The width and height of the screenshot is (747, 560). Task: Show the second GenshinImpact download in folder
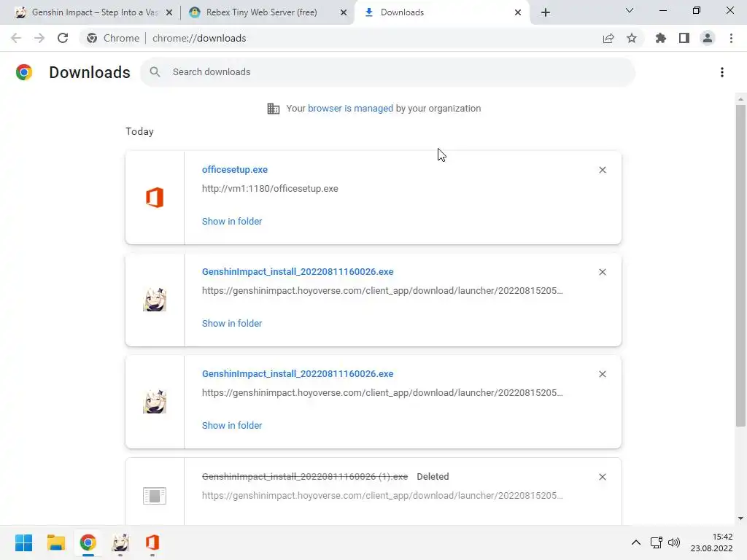click(232, 323)
